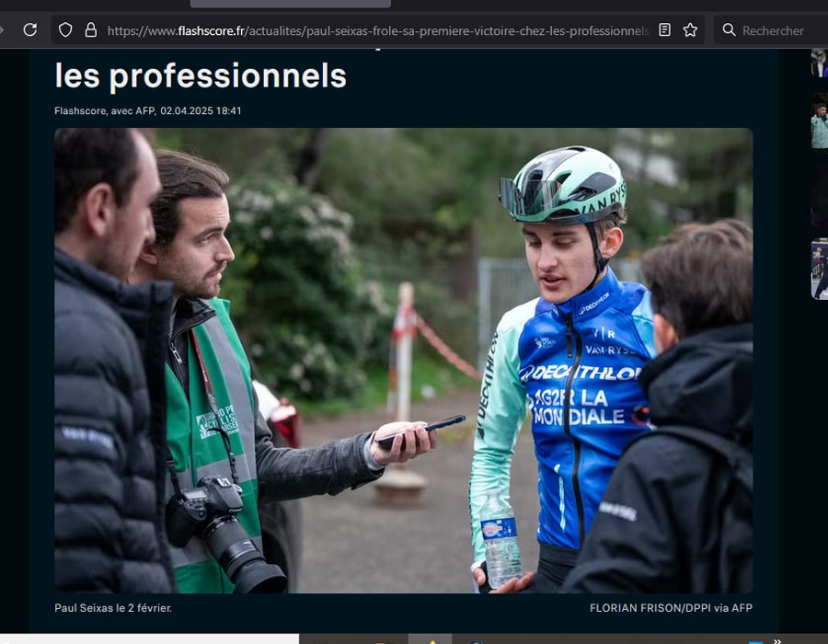Open address bar URL suggestions
This screenshot has width=828, height=644.
click(x=368, y=29)
